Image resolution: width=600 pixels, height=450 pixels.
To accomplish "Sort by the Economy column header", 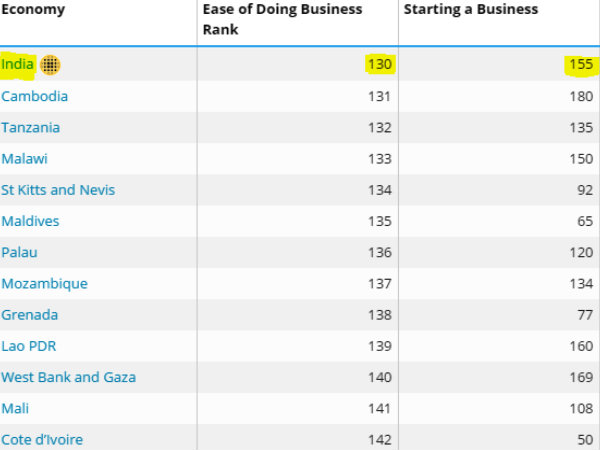I will [x=33, y=10].
